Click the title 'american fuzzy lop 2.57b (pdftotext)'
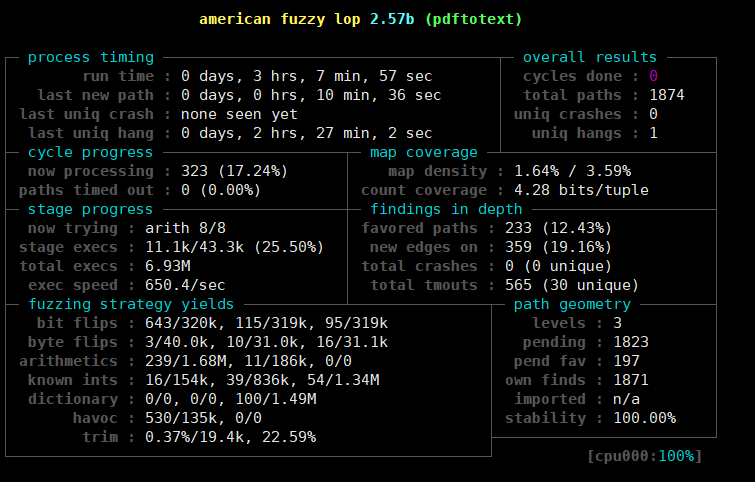 pos(361,19)
